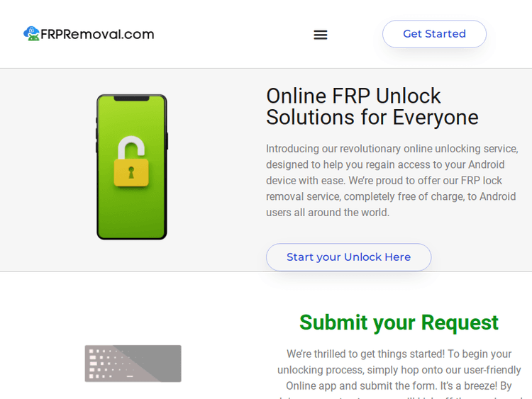Click the green Submit your Request heading

(399, 322)
